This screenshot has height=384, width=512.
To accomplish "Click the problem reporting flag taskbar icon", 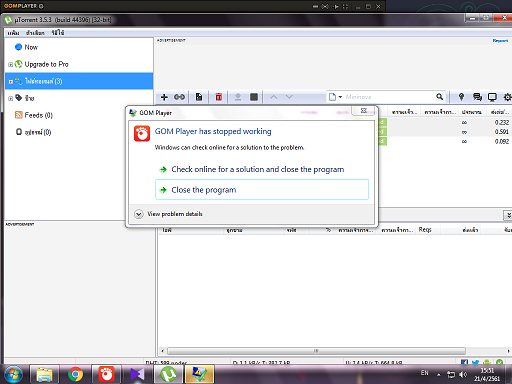I will (x=199, y=374).
